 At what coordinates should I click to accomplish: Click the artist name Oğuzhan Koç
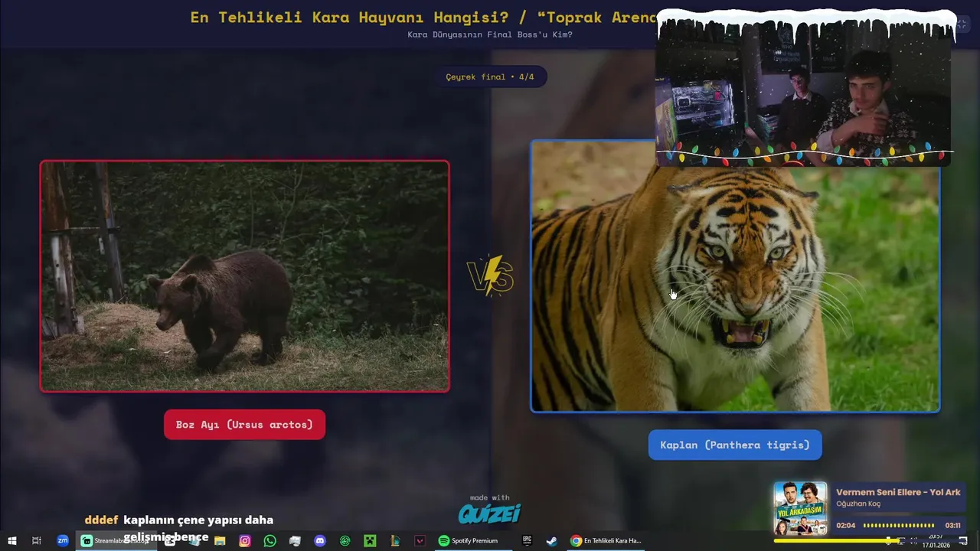[x=858, y=504]
